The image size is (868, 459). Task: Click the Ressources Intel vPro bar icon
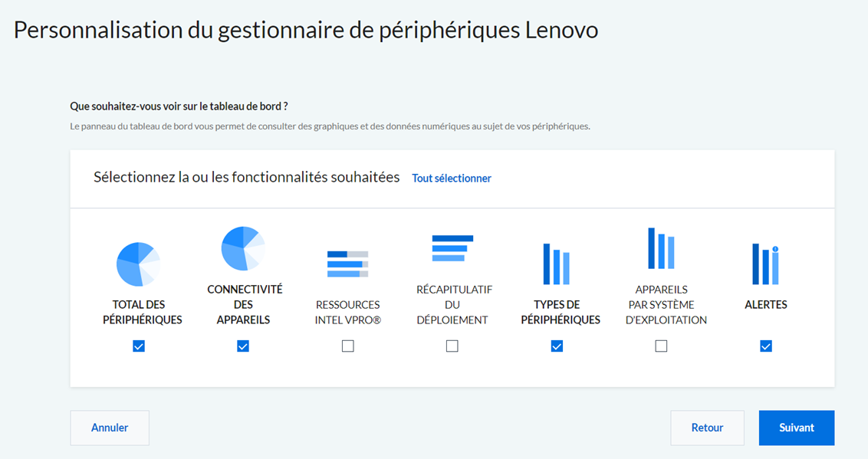pyautogui.click(x=347, y=264)
